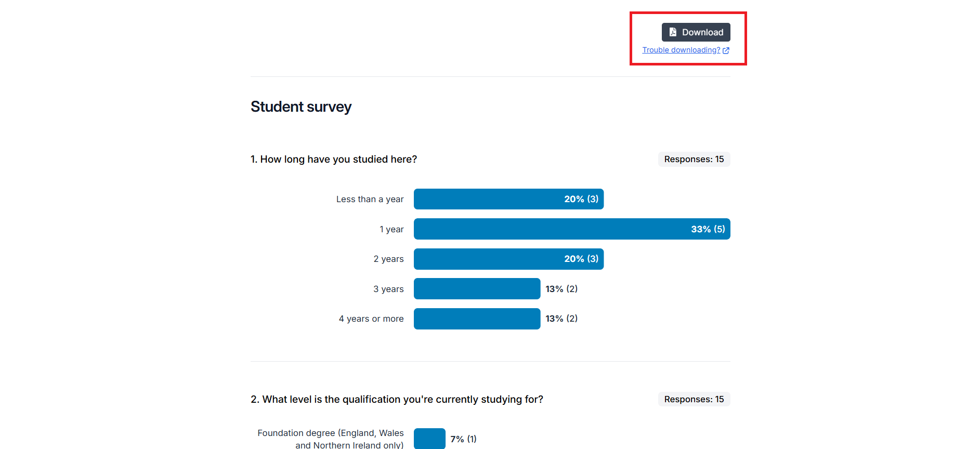
Task: Select the 1 year 33% bar
Action: coord(572,229)
